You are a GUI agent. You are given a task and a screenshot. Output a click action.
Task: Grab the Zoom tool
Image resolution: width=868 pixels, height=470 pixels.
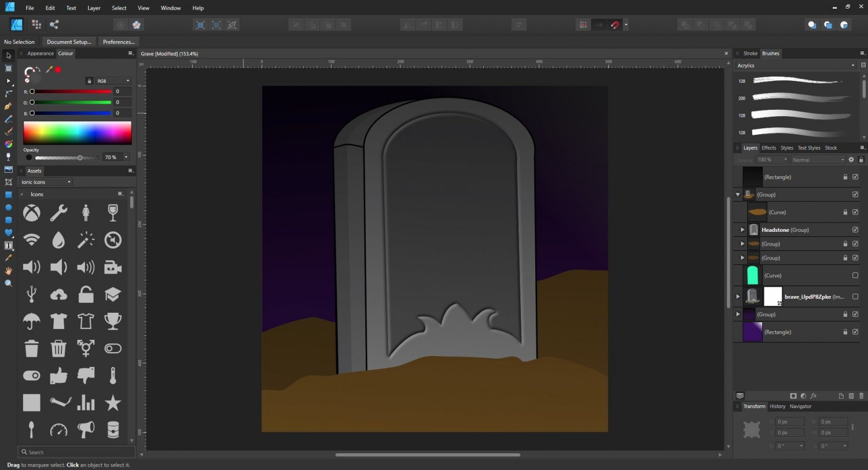8,283
